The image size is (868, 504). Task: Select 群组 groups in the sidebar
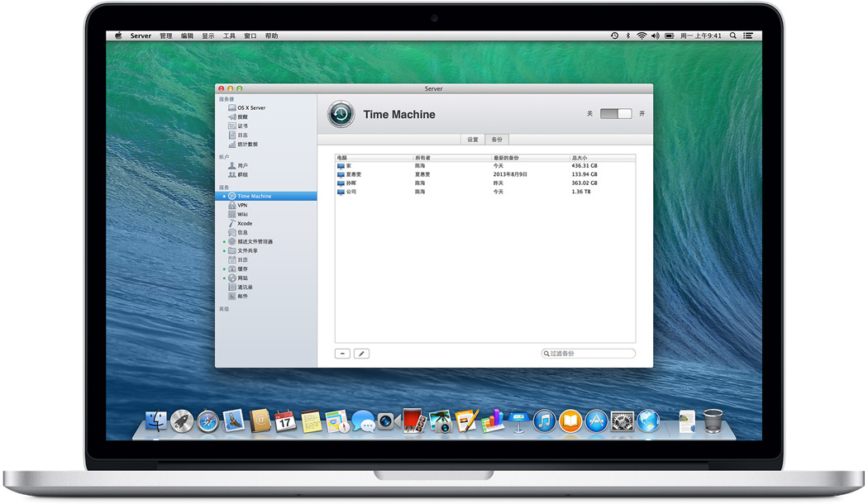[x=238, y=175]
